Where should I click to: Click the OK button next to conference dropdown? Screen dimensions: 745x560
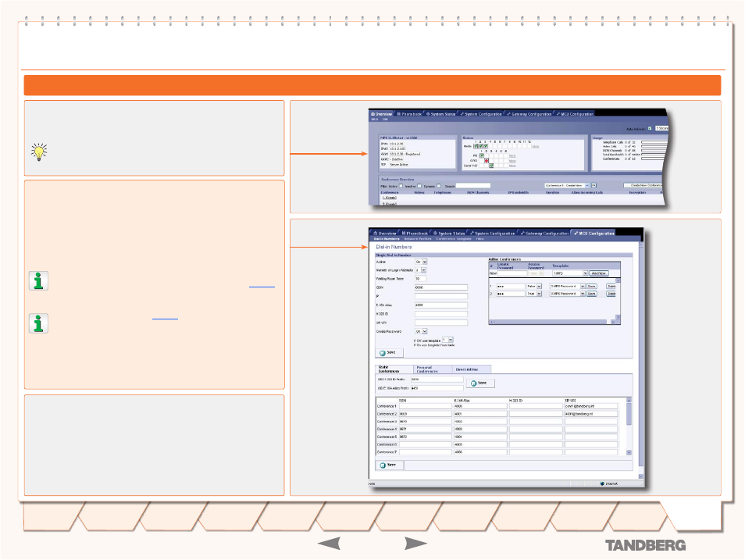(594, 185)
